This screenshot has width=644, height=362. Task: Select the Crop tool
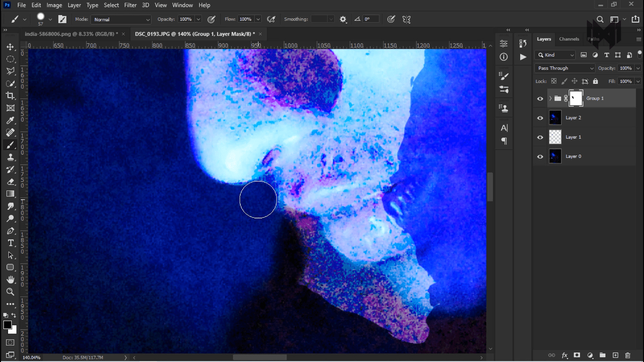point(10,96)
